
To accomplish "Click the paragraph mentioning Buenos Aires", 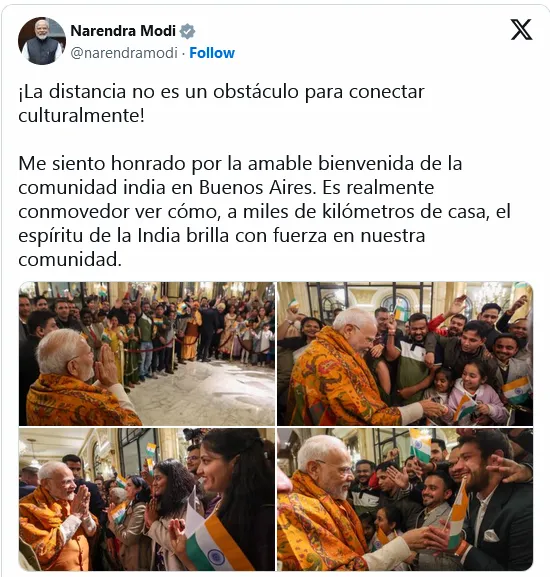I will (264, 211).
